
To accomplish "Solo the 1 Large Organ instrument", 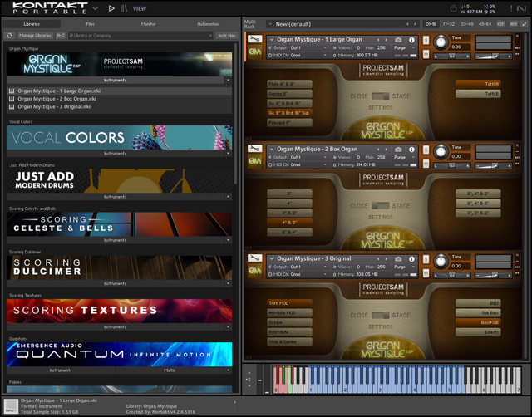I will (x=426, y=41).
